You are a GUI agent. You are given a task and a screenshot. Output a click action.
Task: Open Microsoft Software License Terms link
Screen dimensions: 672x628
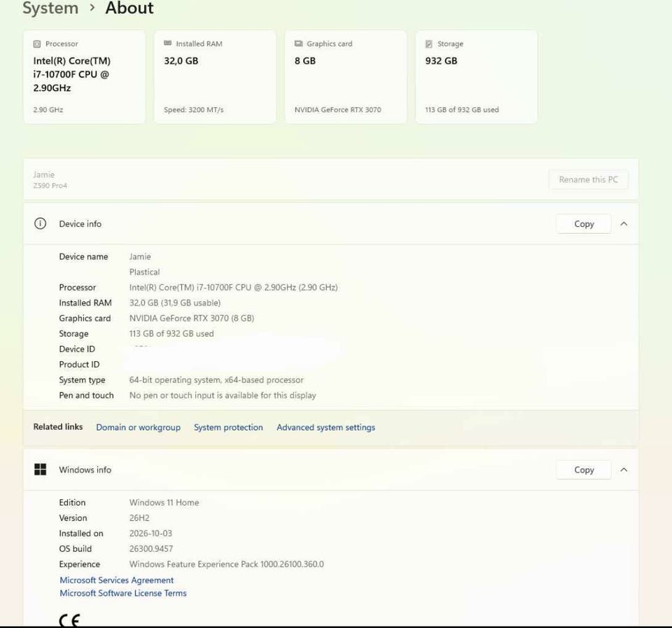point(123,593)
